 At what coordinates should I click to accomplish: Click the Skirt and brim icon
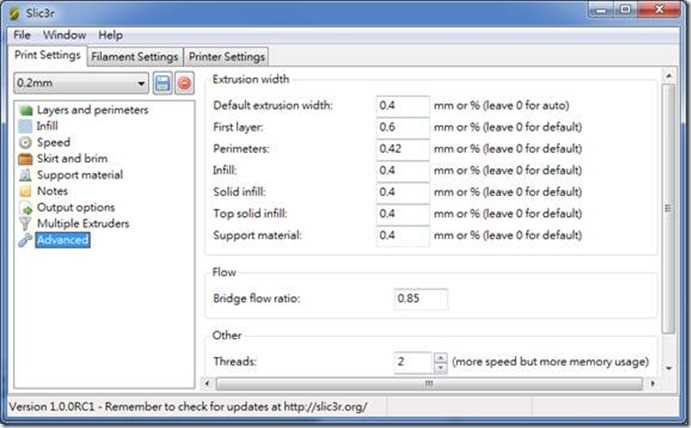tap(26, 159)
